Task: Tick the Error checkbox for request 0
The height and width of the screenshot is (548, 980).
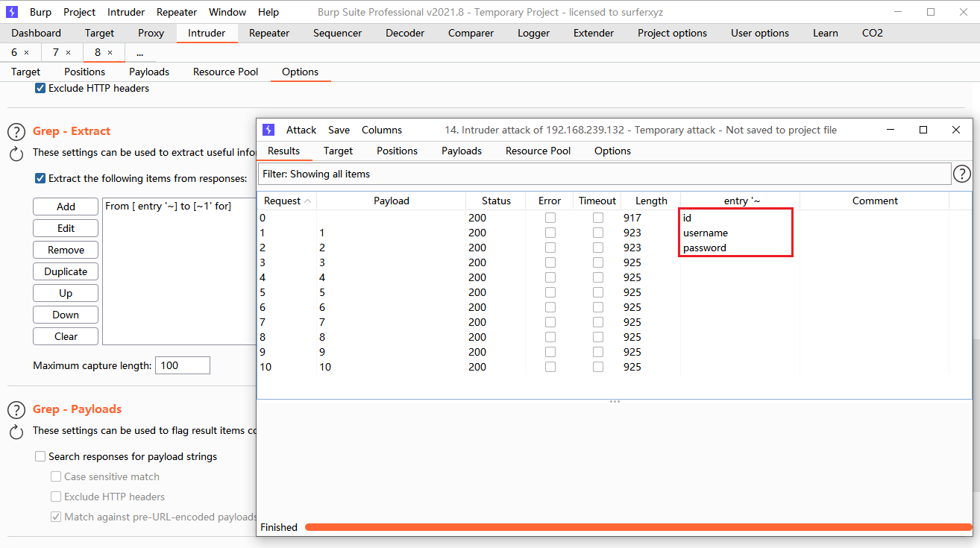Action: [x=550, y=218]
